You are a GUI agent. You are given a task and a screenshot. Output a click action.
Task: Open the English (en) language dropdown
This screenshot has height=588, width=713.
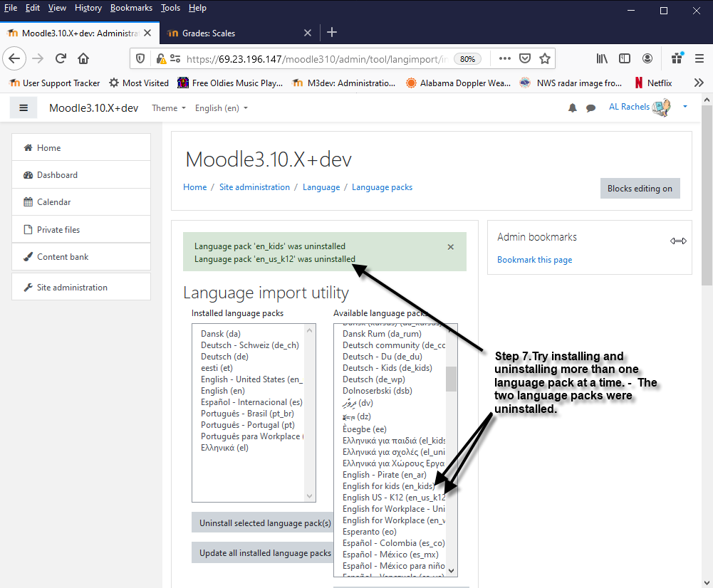(222, 108)
